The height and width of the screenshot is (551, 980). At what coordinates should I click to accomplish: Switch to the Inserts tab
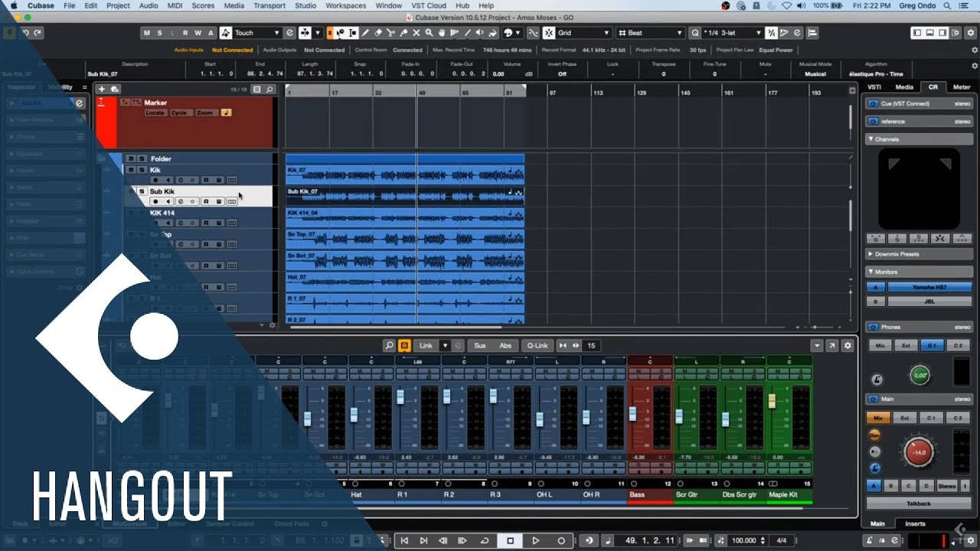[x=915, y=524]
